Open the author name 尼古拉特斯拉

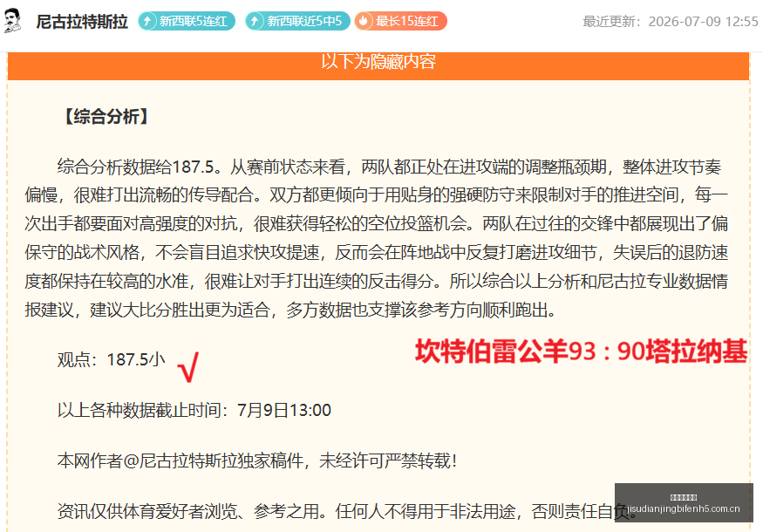[x=82, y=22]
